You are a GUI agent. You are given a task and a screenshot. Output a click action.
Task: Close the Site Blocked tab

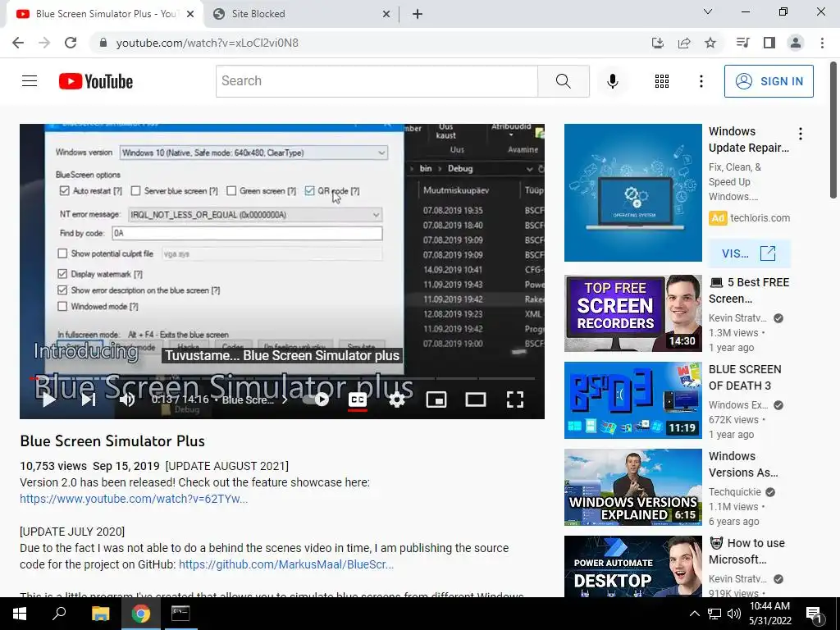coord(386,14)
